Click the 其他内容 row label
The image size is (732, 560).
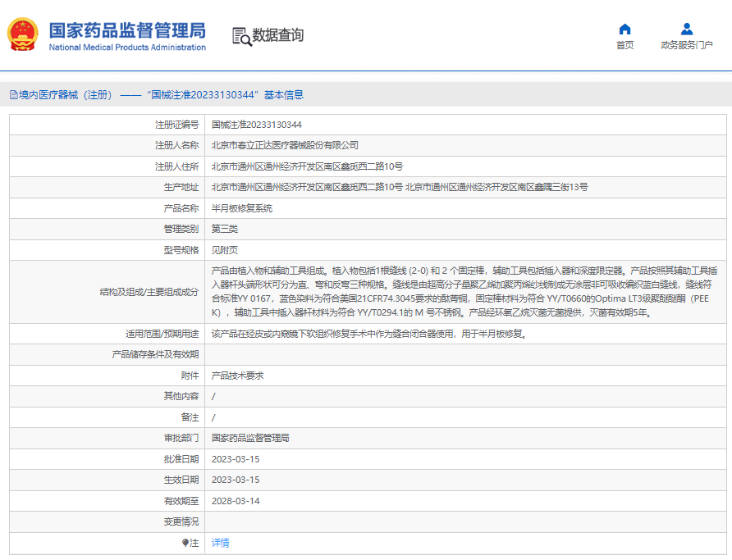pyautogui.click(x=181, y=396)
